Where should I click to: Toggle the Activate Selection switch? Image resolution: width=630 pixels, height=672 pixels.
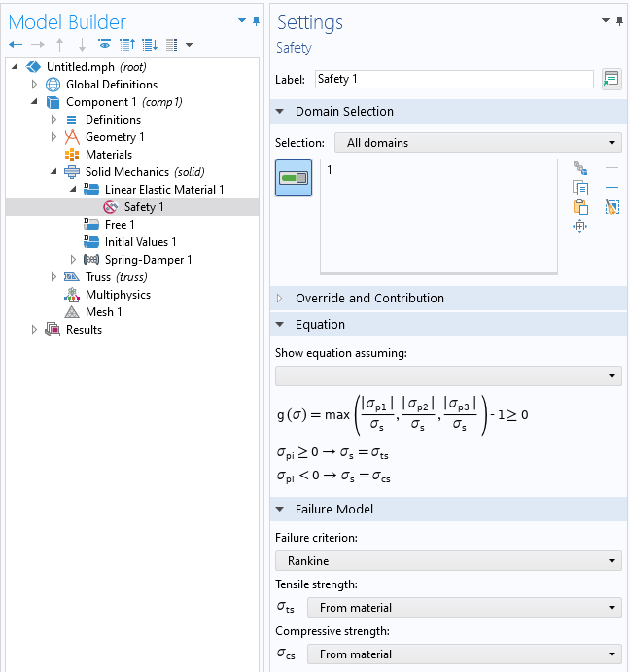click(x=294, y=178)
